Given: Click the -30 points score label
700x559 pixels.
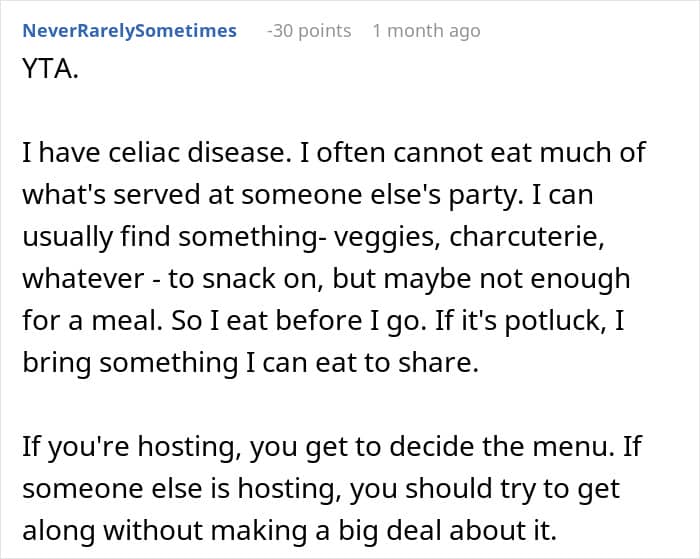Looking at the screenshot, I should click(309, 31).
